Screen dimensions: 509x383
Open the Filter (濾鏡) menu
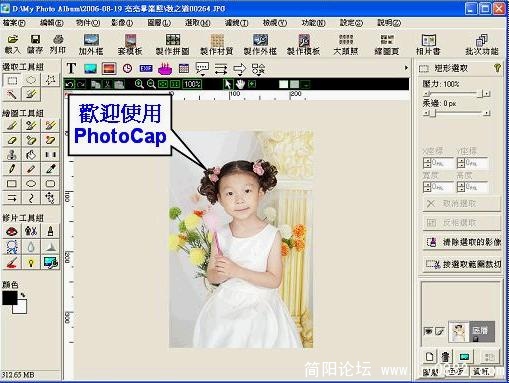[x=236, y=23]
